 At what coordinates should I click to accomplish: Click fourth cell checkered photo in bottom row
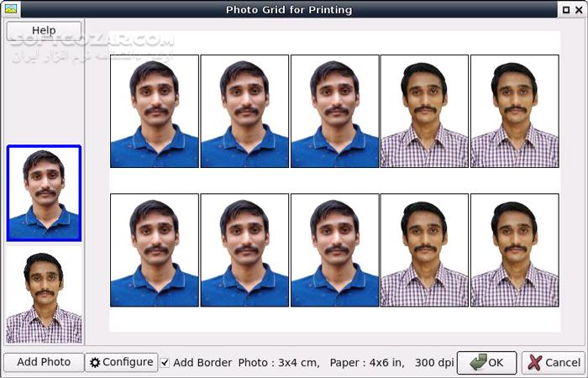(x=424, y=250)
